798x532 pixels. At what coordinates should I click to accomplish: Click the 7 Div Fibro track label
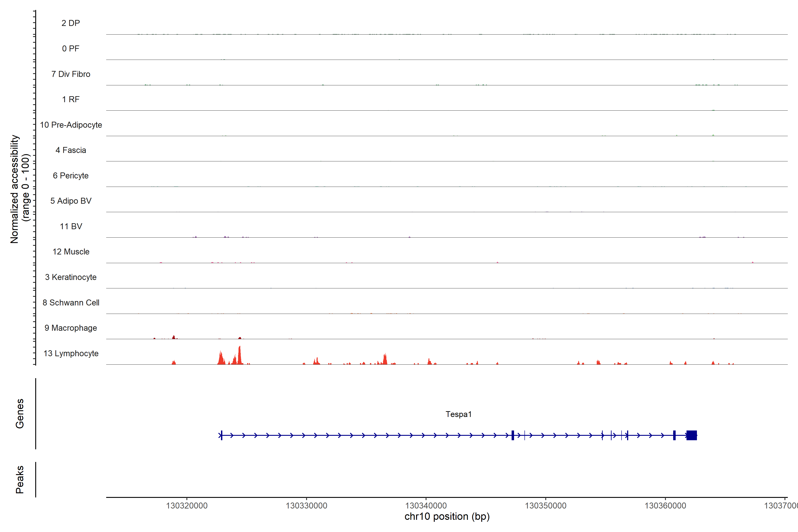coord(71,74)
